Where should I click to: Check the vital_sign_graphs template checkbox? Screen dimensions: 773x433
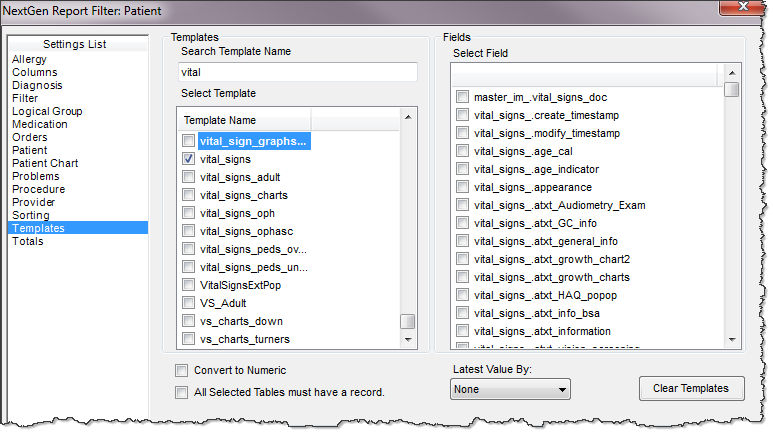pos(188,141)
